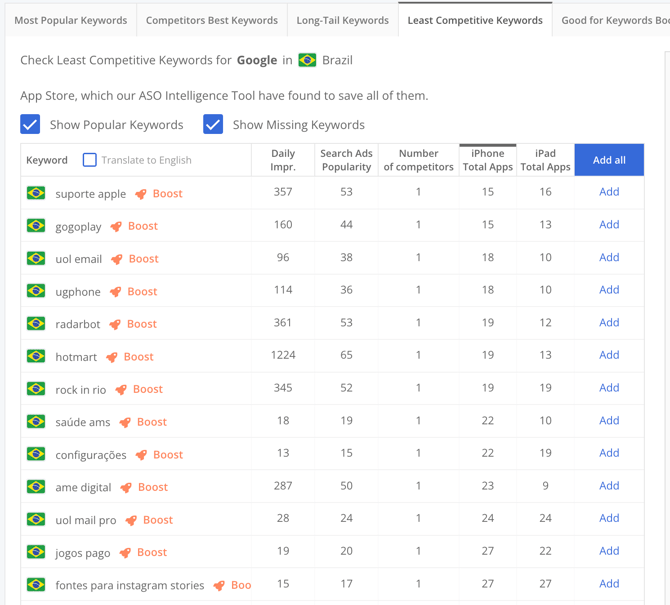The image size is (670, 605).
Task: Open the Long-Tail Keywords tab
Action: tap(342, 20)
